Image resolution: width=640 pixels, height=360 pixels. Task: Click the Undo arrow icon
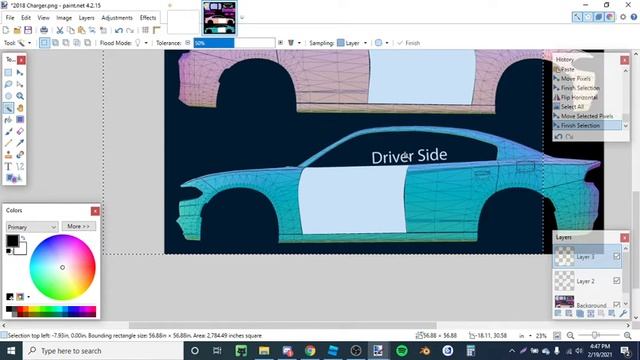(119, 31)
